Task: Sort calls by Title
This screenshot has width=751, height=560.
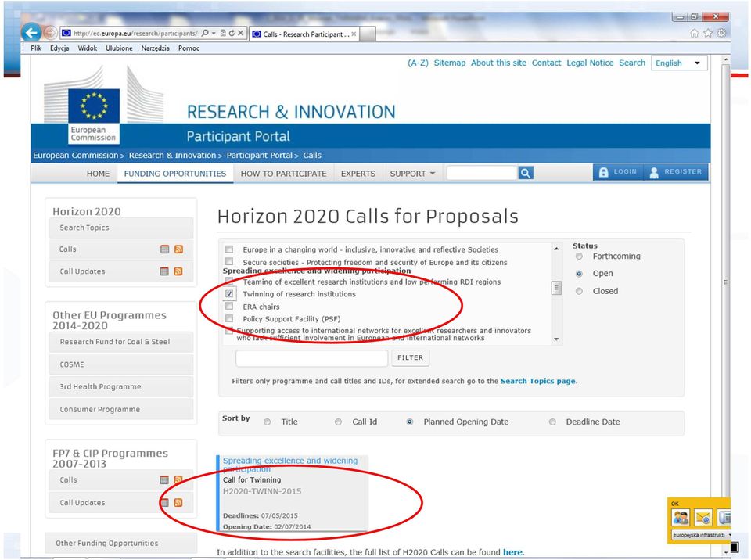Action: tap(268, 422)
